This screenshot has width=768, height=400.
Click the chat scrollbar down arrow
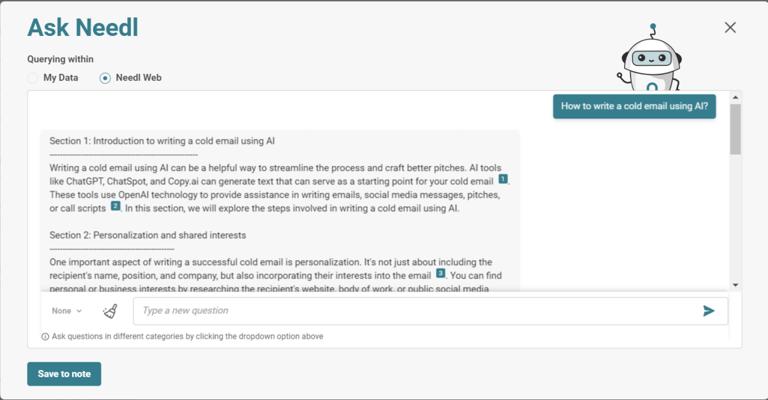(x=735, y=285)
